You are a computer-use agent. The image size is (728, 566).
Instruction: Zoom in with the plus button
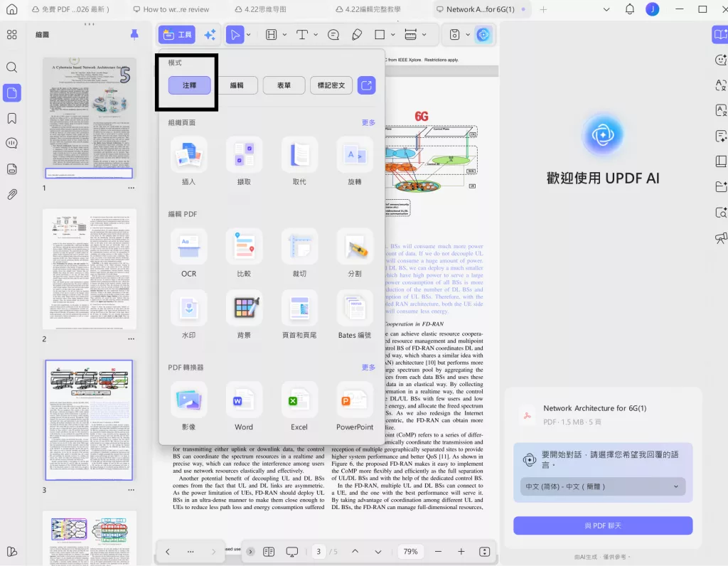point(461,552)
